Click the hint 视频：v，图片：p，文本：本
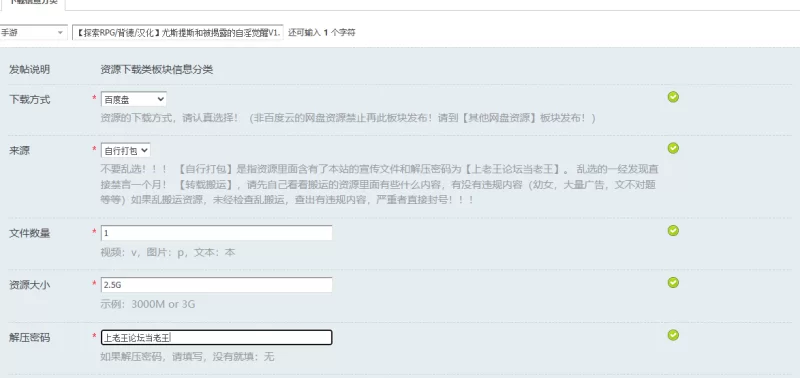The image size is (800, 378). click(x=168, y=253)
